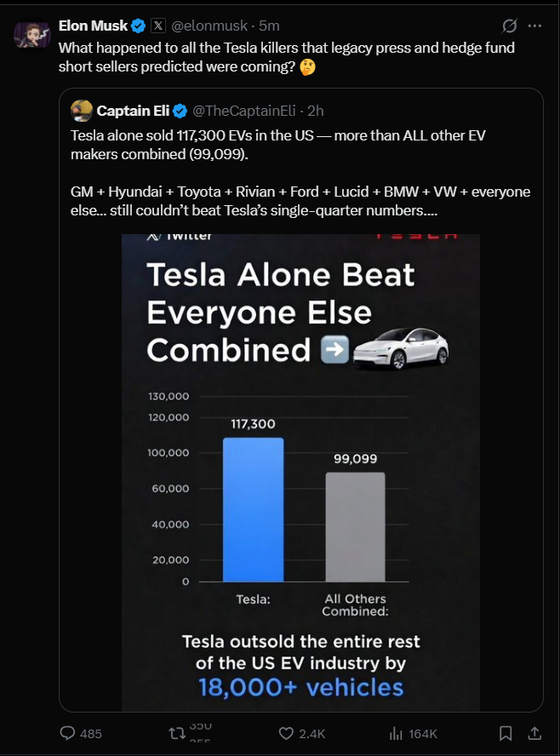Click the Grok icon on the post
560x756 pixels.
tap(511, 26)
